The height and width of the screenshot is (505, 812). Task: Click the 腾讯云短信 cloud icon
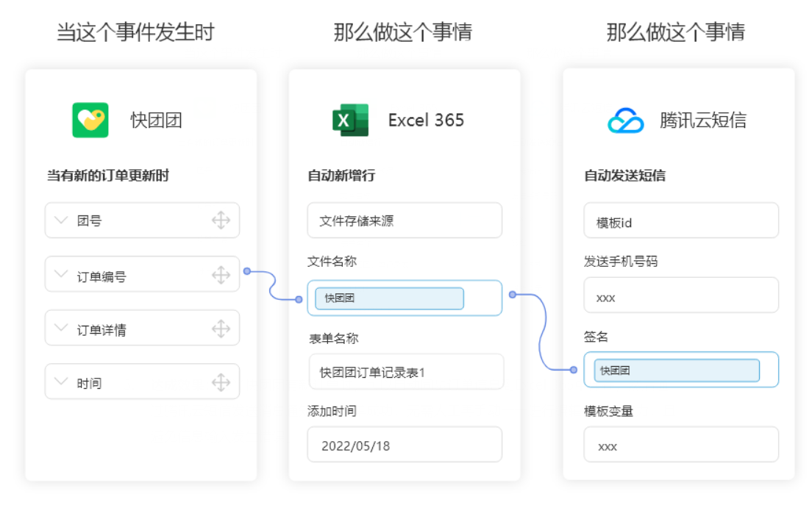[626, 121]
